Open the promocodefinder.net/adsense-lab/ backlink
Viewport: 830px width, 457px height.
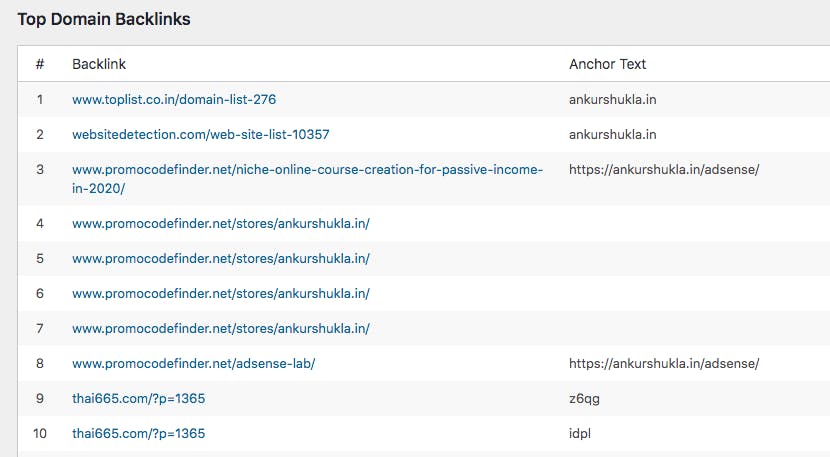[x=193, y=363]
